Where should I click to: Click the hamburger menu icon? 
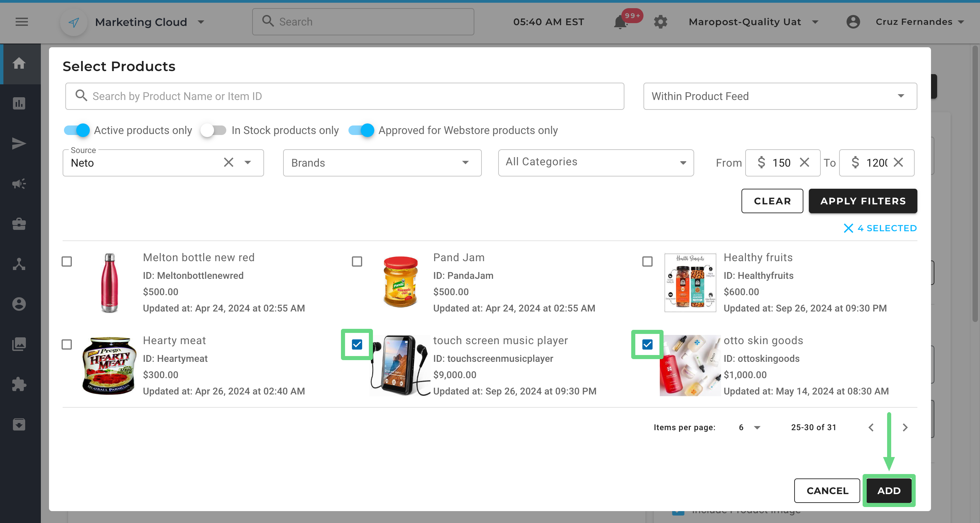(22, 22)
